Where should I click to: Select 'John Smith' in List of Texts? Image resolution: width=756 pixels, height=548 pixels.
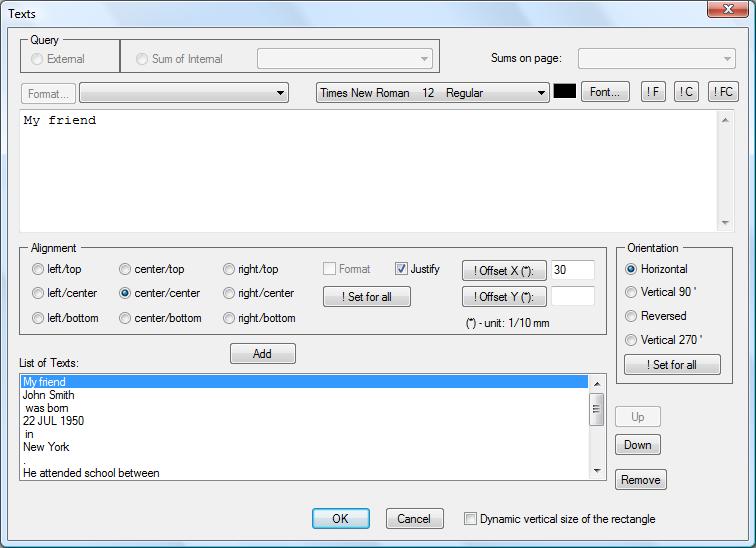(x=49, y=395)
